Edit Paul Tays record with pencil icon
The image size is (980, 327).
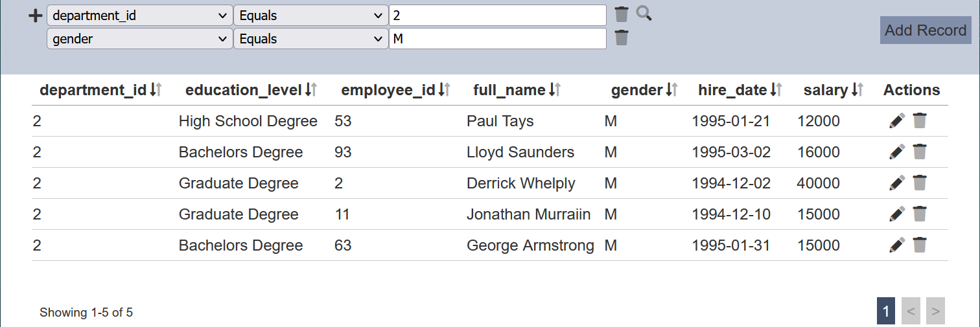coord(897,121)
